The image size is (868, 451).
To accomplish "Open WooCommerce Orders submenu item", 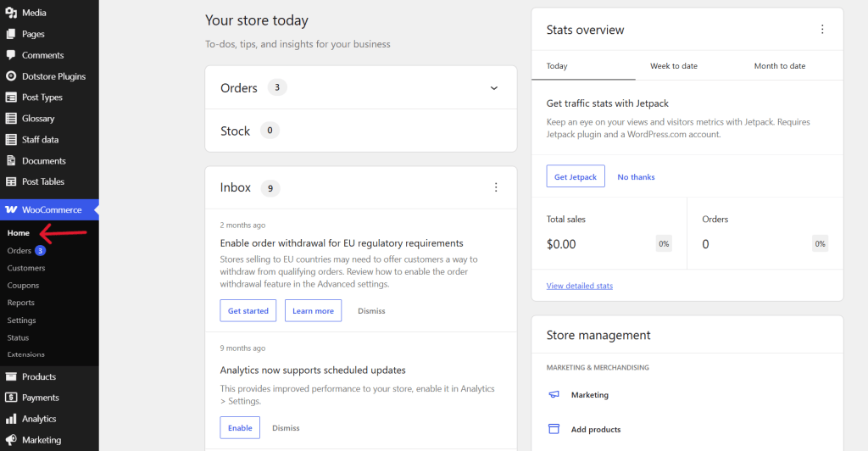I will tap(19, 251).
